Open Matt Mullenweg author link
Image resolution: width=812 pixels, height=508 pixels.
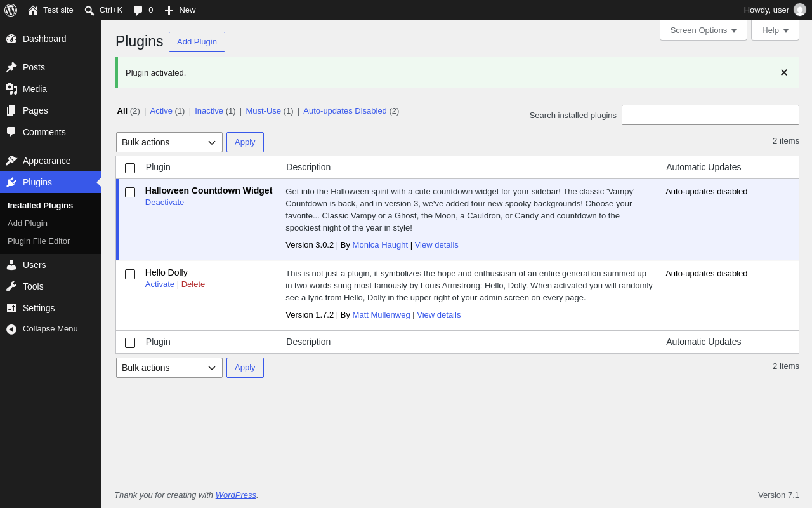381,315
